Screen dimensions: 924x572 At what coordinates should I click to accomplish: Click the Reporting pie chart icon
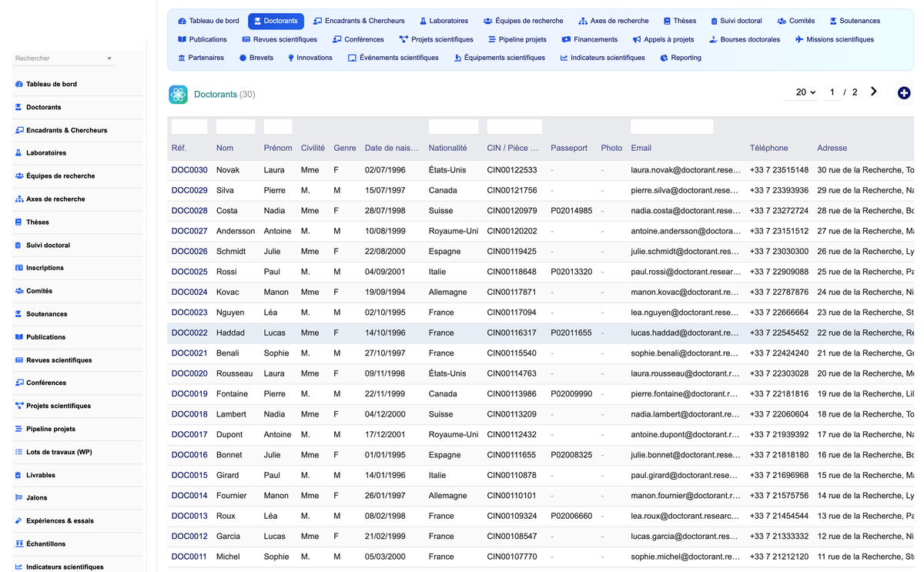pyautogui.click(x=664, y=58)
